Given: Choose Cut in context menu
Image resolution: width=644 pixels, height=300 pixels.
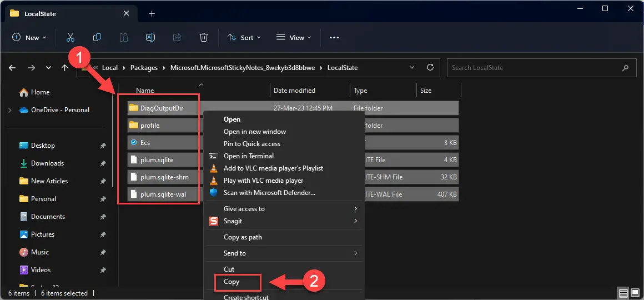Looking at the screenshot, I should point(229,269).
